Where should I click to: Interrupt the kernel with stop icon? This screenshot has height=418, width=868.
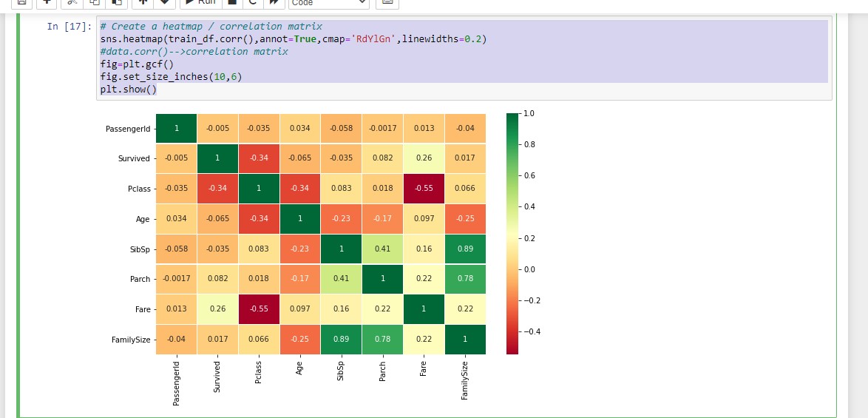(x=232, y=2)
